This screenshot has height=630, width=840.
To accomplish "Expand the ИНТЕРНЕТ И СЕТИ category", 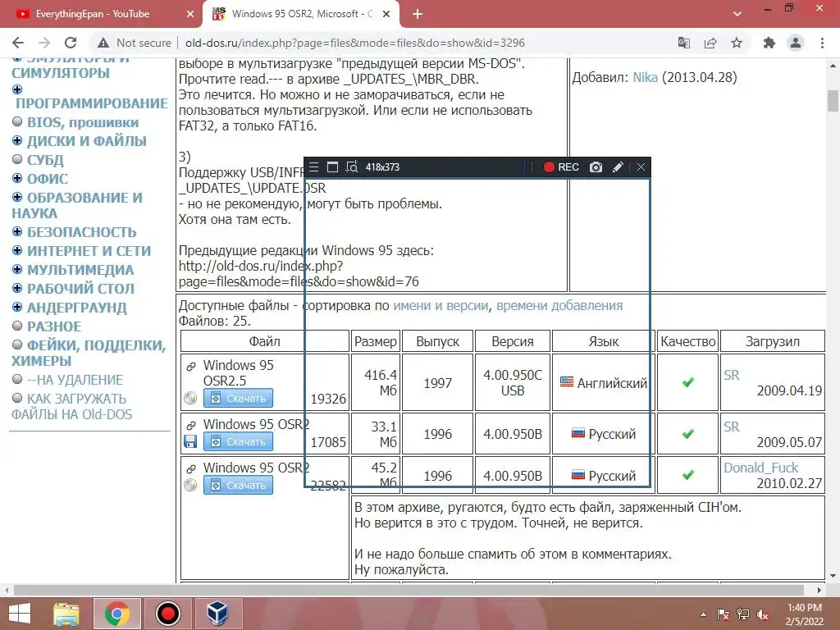I will click(x=17, y=250).
